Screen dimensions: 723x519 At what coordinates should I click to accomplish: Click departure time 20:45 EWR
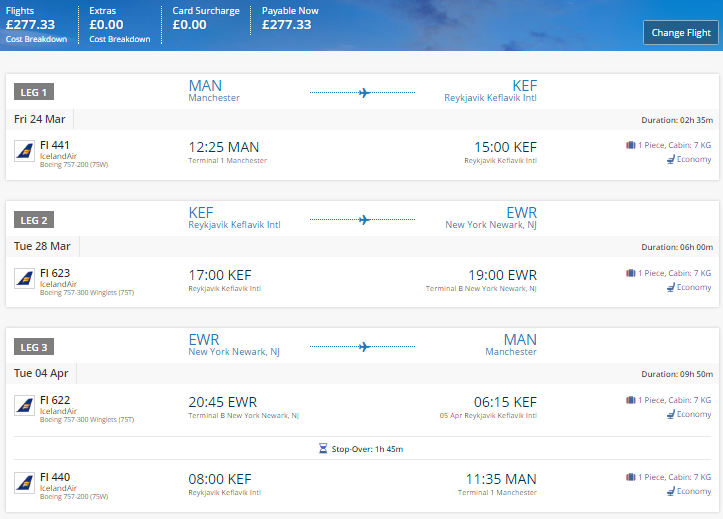(x=223, y=402)
